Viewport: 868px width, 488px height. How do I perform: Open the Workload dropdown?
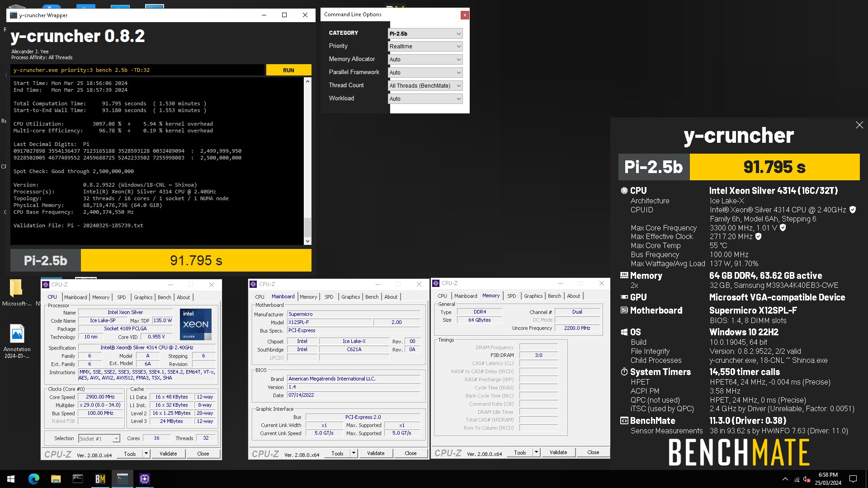(x=425, y=99)
